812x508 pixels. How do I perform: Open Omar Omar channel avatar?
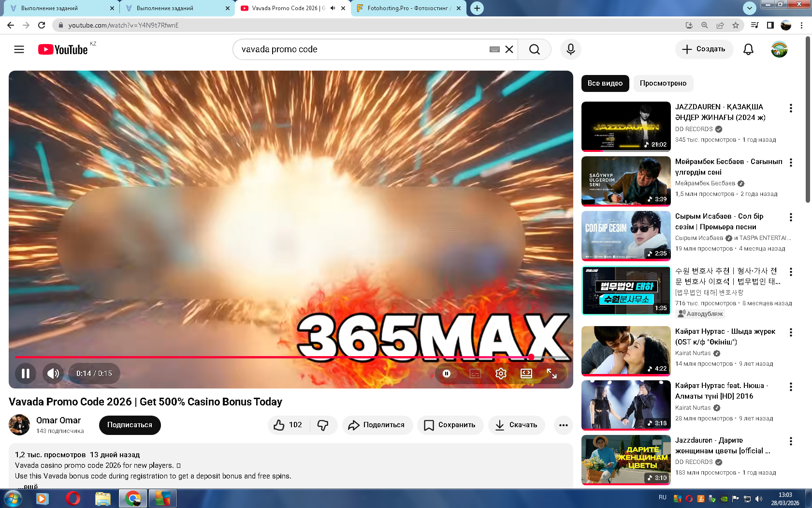tap(19, 425)
